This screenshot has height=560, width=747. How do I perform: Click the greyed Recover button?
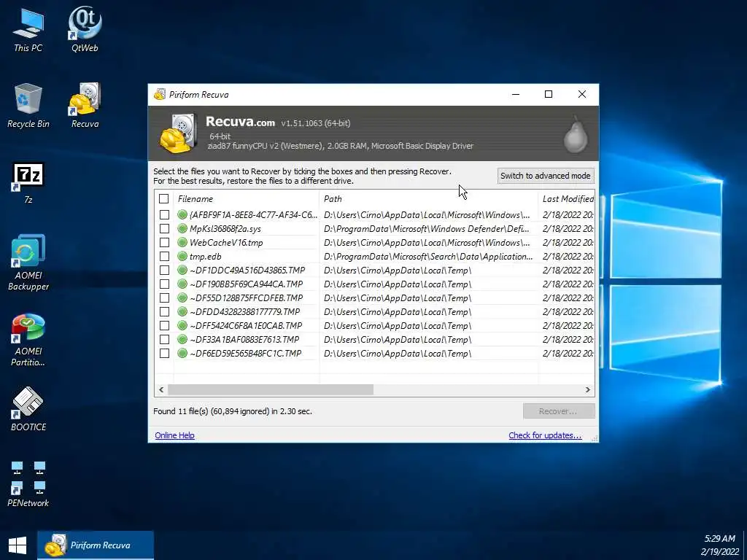coord(558,411)
